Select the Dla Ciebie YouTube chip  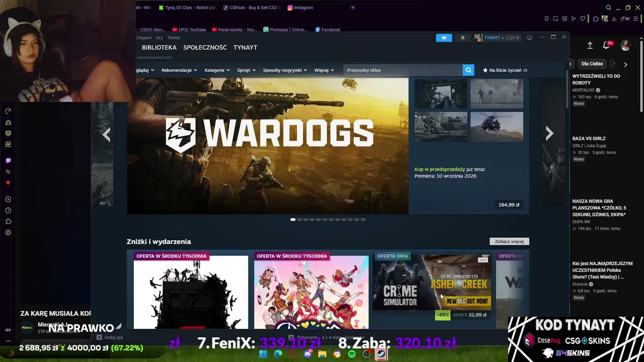[x=592, y=64]
